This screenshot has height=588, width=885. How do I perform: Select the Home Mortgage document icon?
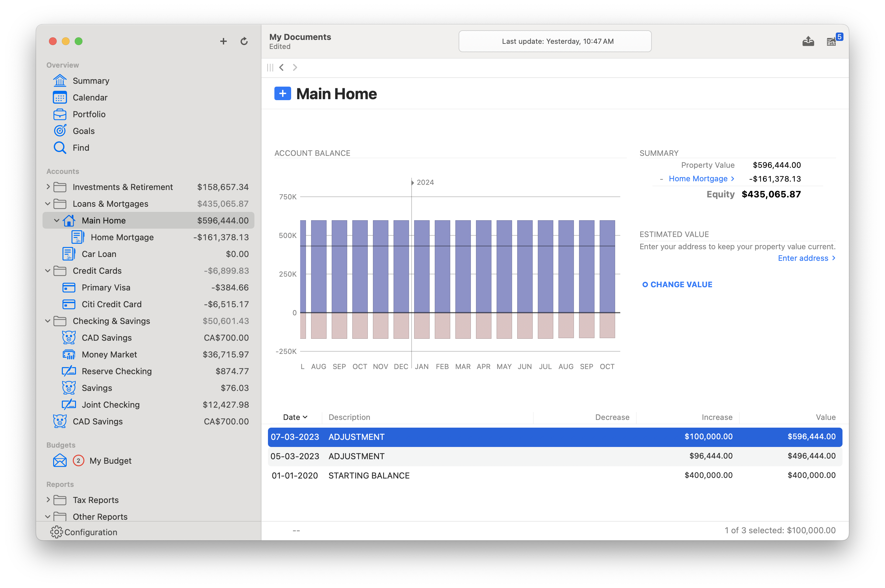click(78, 237)
